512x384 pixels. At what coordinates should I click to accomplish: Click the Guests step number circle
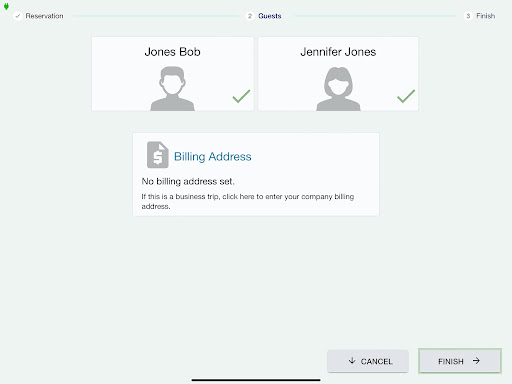click(250, 16)
